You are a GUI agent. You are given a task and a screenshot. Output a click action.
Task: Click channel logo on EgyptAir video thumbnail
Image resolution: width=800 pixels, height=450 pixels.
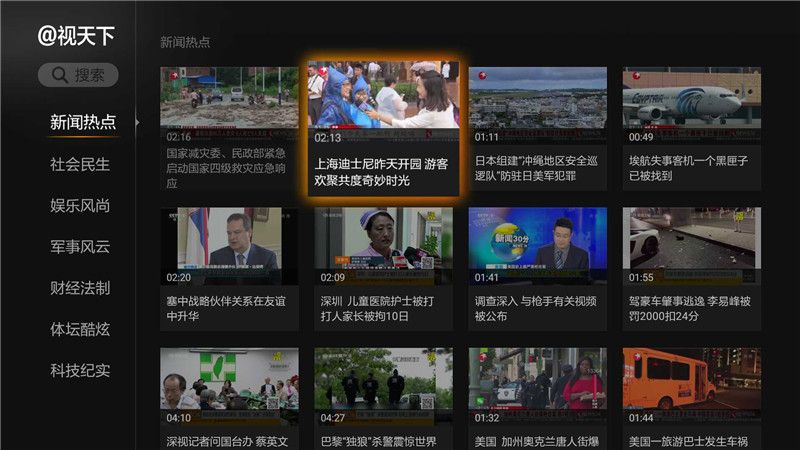tap(636, 76)
